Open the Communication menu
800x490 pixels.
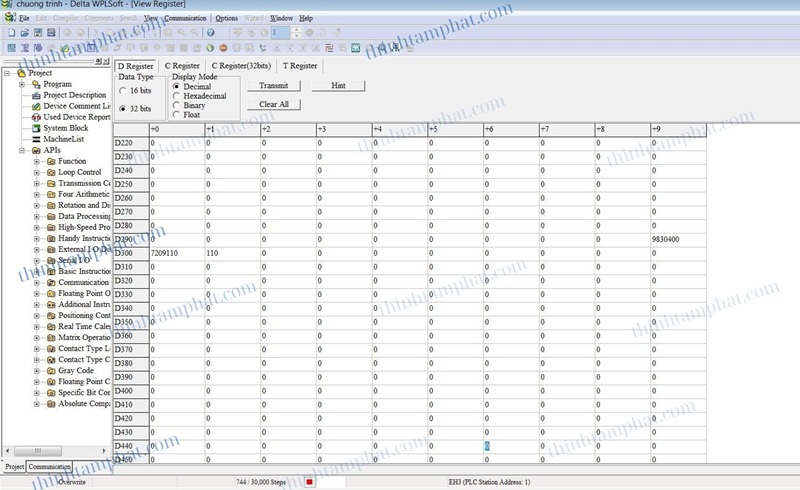coord(186,18)
